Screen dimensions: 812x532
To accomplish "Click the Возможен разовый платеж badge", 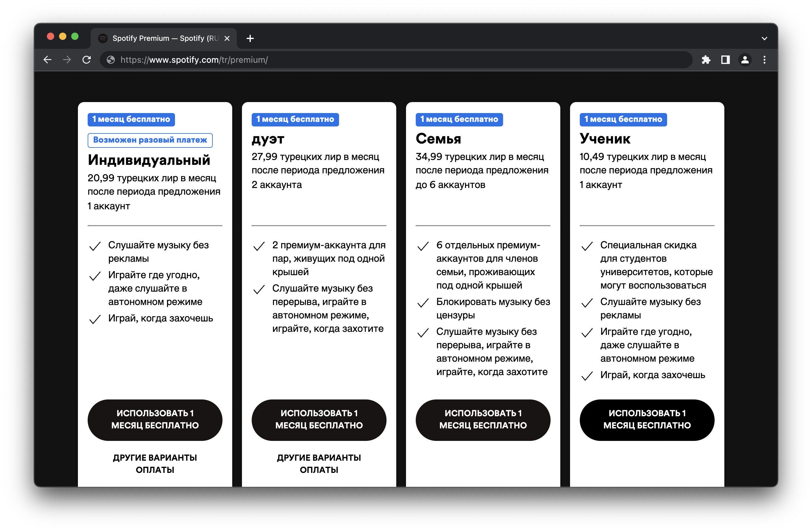I will tap(150, 140).
